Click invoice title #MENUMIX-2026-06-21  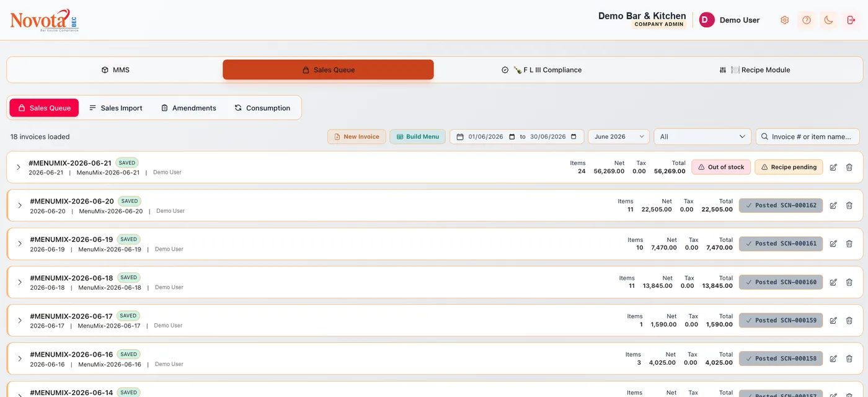click(70, 163)
